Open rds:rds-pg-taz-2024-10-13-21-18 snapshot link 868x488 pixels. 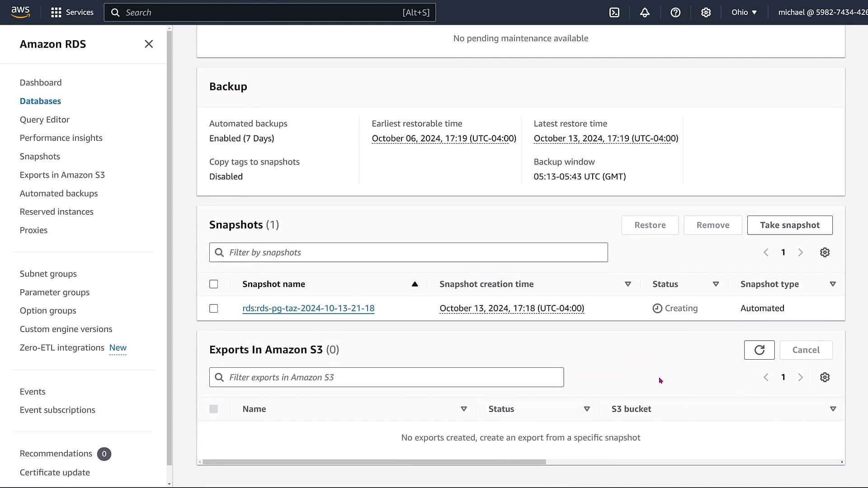pos(308,308)
